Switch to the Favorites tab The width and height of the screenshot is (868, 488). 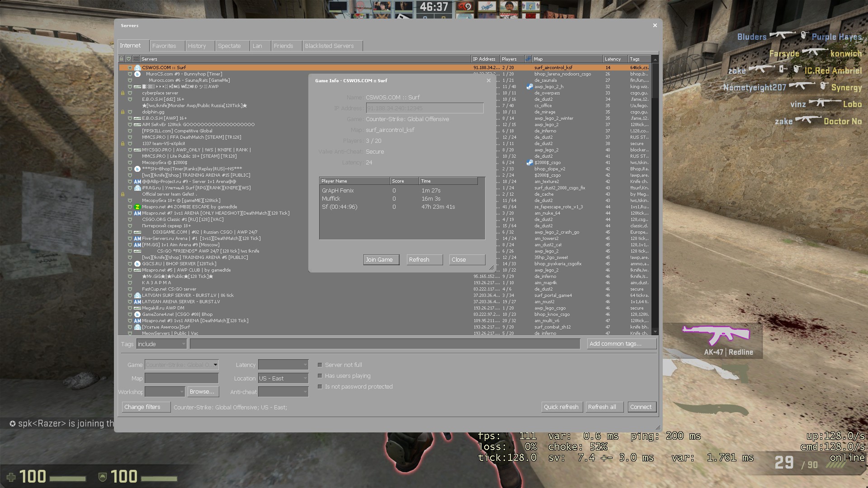pos(164,46)
